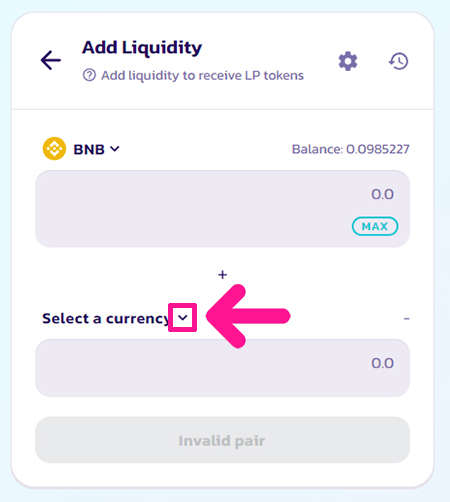
Task: Focus the second currency amount field
Action: [x=222, y=368]
